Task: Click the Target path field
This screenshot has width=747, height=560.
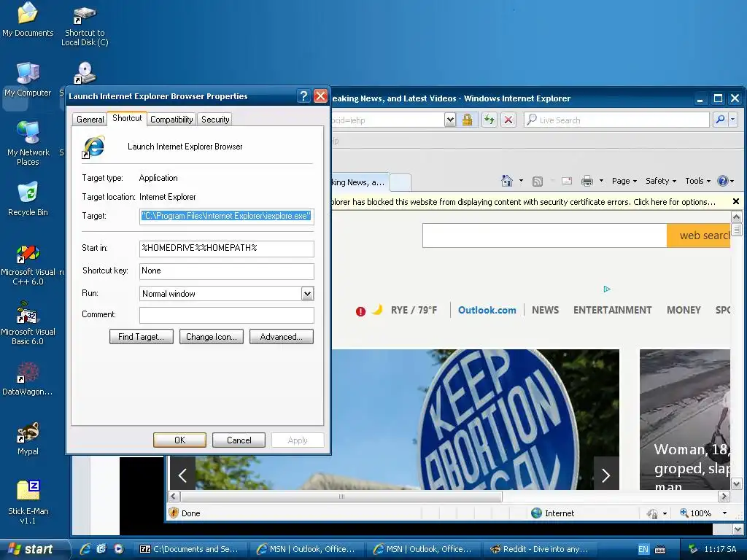Action: [x=226, y=216]
